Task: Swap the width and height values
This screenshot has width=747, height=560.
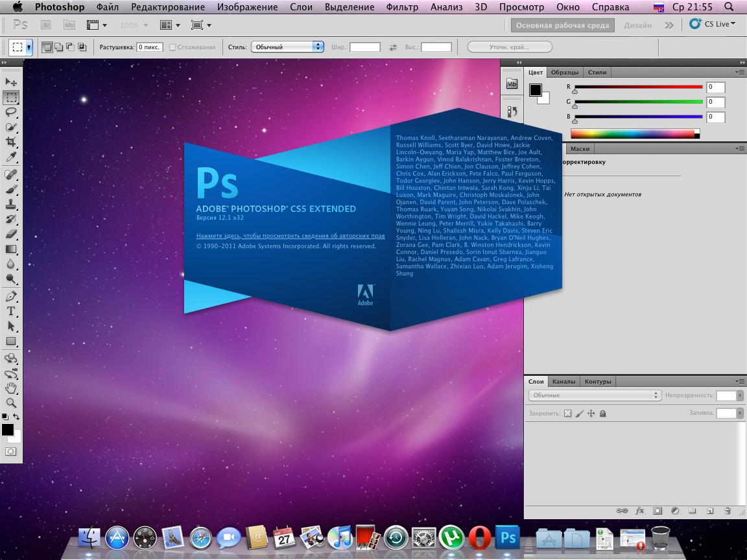Action: pos(392,47)
